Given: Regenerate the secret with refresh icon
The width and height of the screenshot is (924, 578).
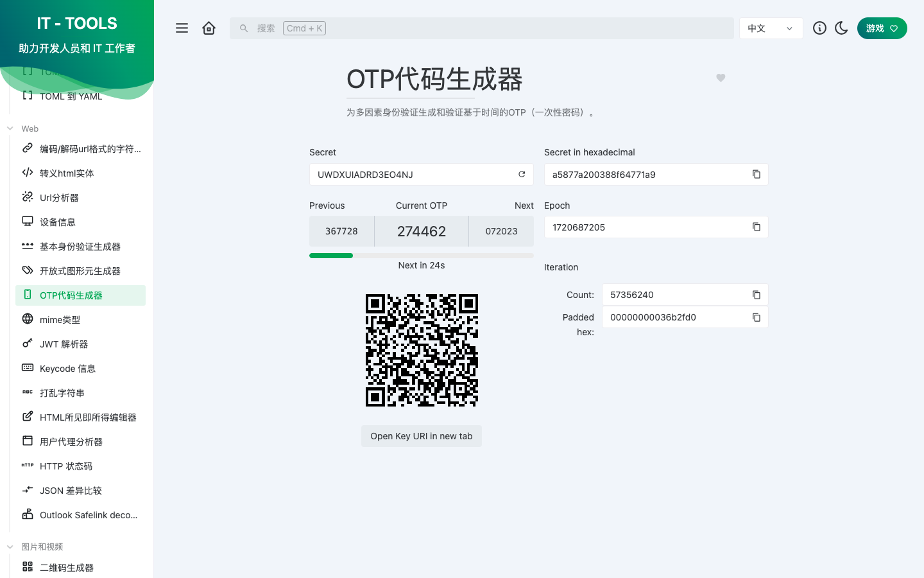Looking at the screenshot, I should point(522,175).
